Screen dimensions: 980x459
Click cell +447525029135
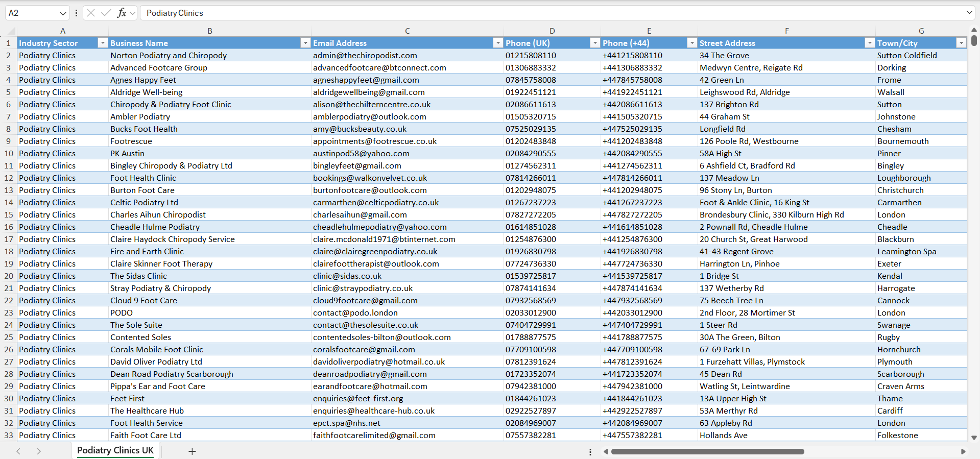pyautogui.click(x=649, y=129)
